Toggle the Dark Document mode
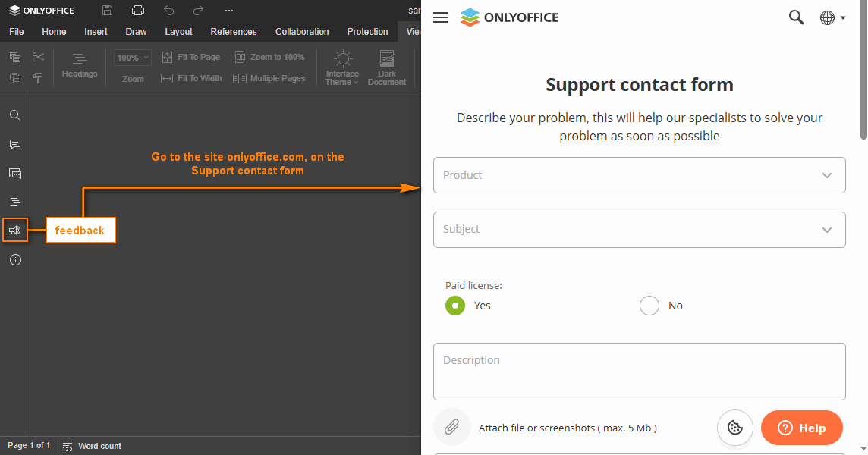Screen dimensions: 868x455 coord(386,68)
